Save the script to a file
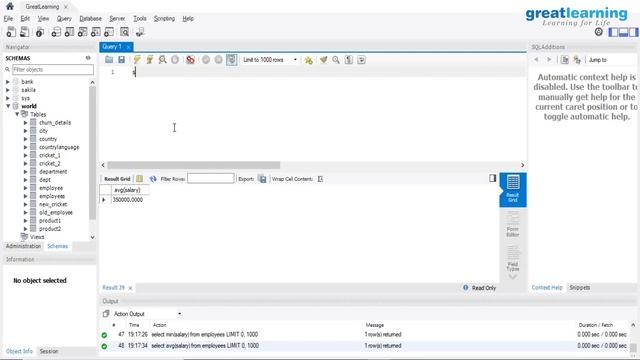This screenshot has width=640, height=360. (x=121, y=60)
